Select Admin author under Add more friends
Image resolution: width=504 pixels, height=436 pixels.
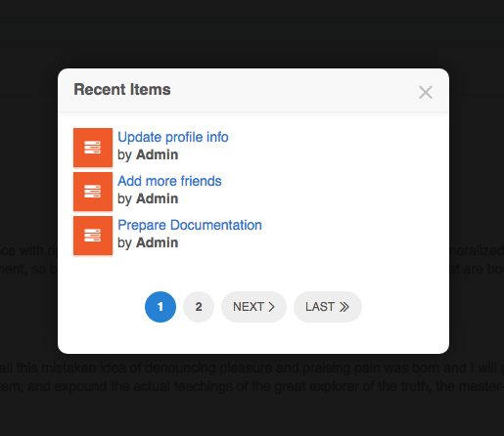pos(158,198)
